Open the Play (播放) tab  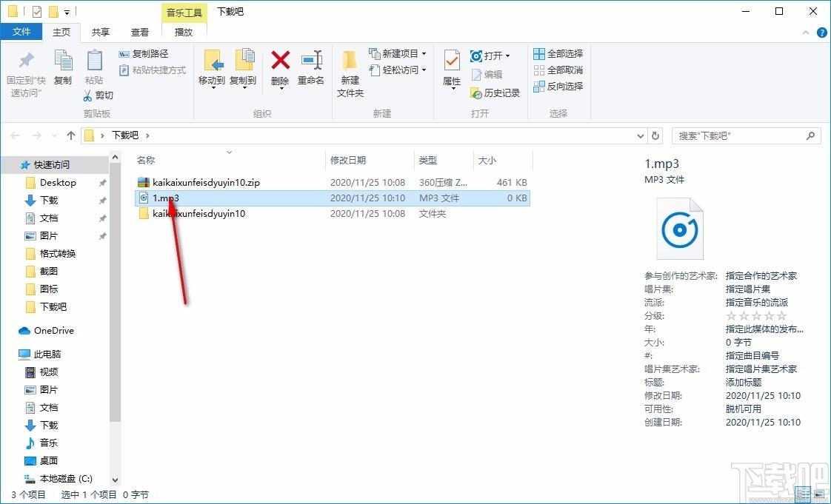coord(184,33)
